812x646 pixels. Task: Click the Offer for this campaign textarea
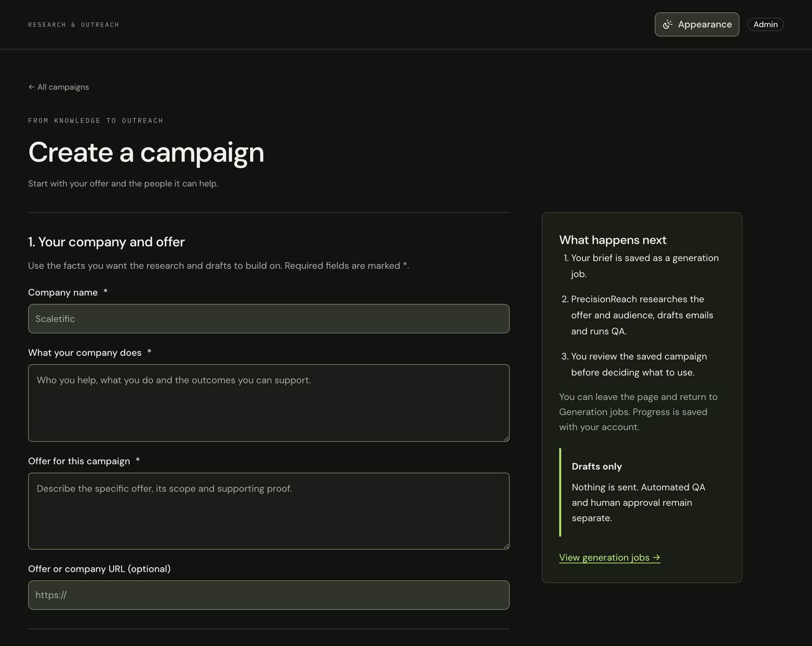(x=268, y=511)
